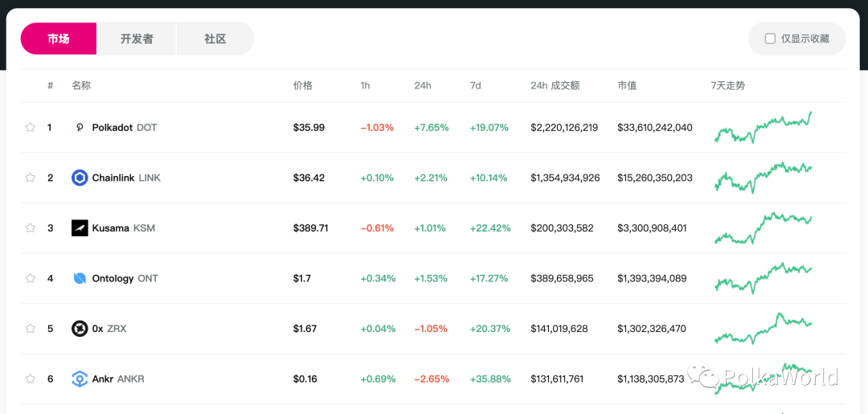Sort by the 价格 column header
Viewport: 868px width, 414px height.
click(303, 86)
